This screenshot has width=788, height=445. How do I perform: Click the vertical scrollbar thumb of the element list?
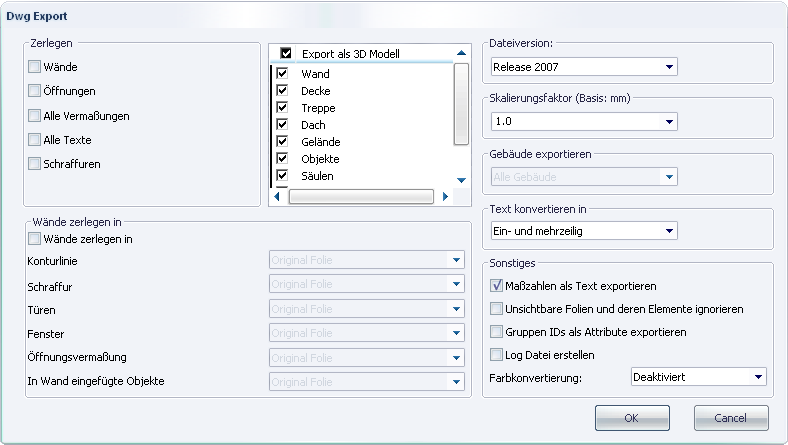461,104
